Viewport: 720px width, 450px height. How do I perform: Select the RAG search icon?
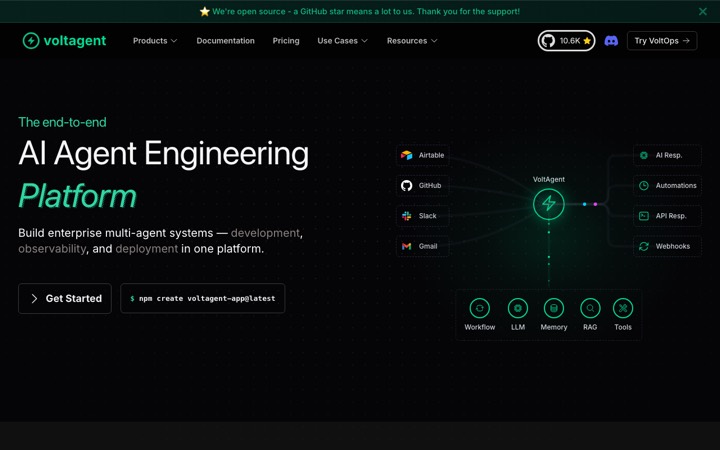(590, 308)
